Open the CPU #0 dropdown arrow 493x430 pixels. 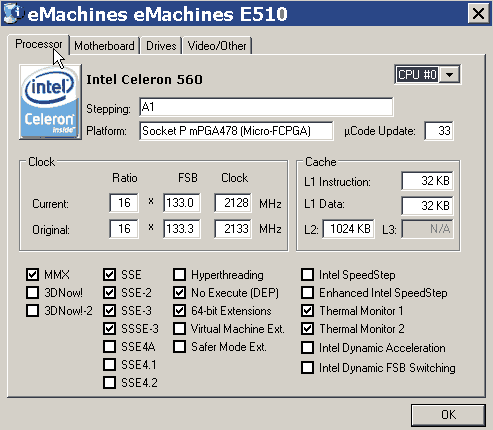(449, 74)
